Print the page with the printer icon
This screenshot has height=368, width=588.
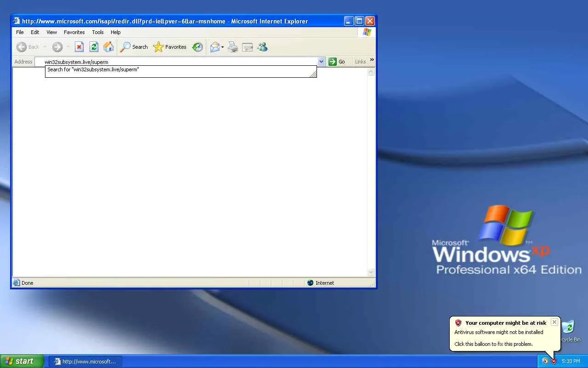tap(233, 47)
